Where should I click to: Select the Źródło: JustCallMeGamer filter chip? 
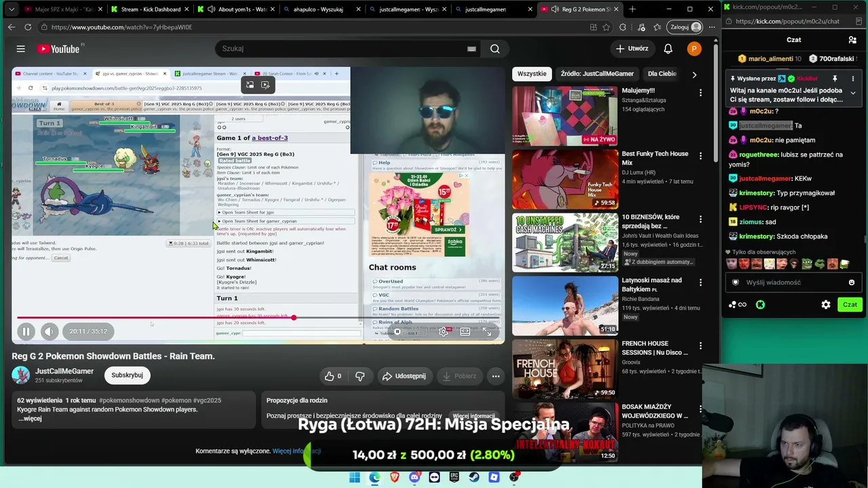click(x=597, y=74)
